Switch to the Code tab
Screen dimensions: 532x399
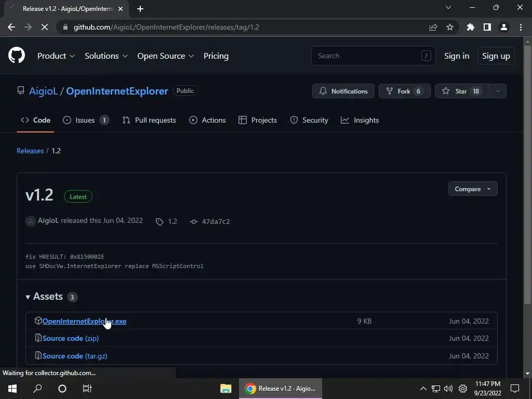coord(36,120)
